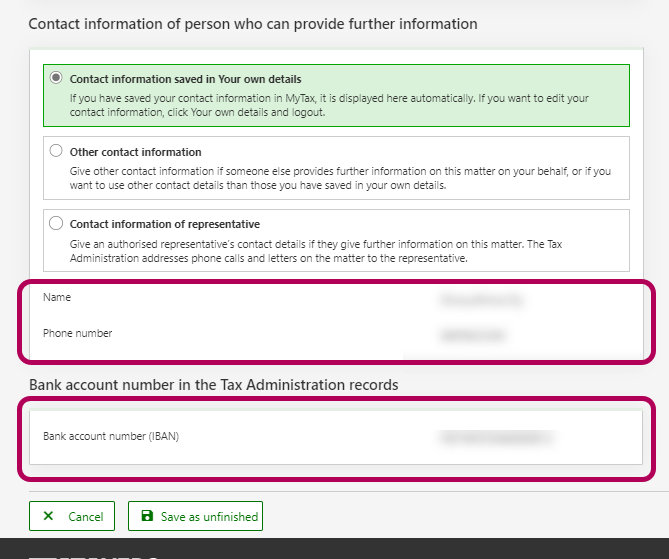Click the X icon in Cancel button
The height and width of the screenshot is (559, 669).
48,517
